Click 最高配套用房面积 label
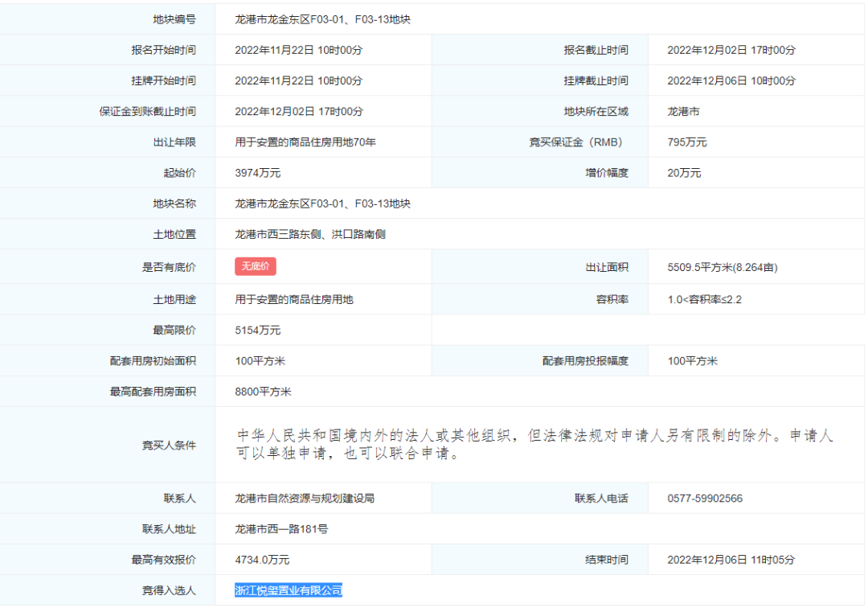The width and height of the screenshot is (868, 608). 153,392
